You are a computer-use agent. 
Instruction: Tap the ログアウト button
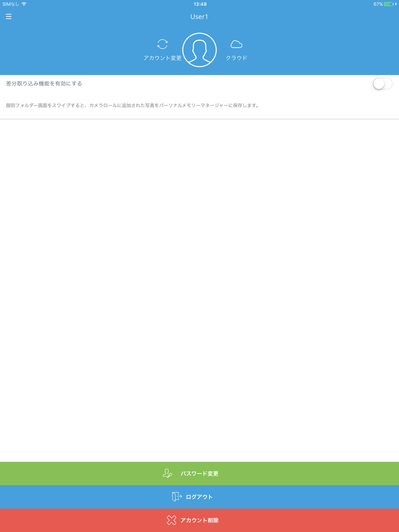[x=199, y=497]
